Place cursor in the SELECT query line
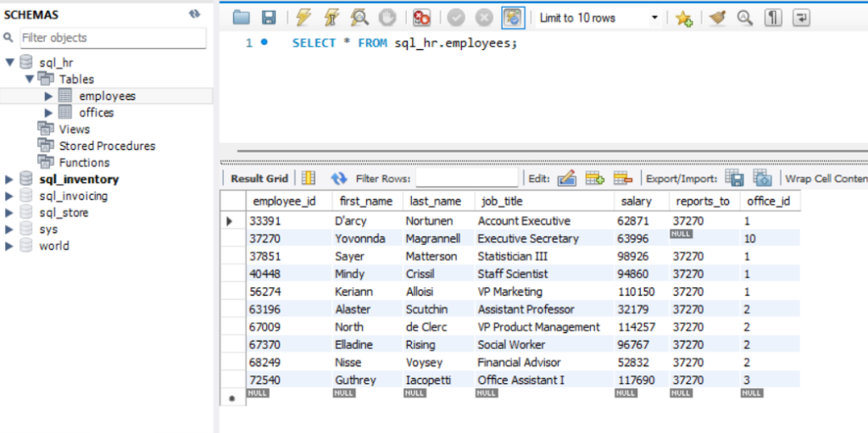868x433 pixels. pos(404,43)
